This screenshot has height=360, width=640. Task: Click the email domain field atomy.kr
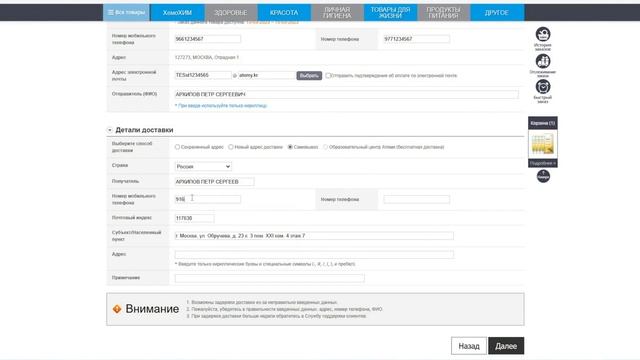pos(267,76)
